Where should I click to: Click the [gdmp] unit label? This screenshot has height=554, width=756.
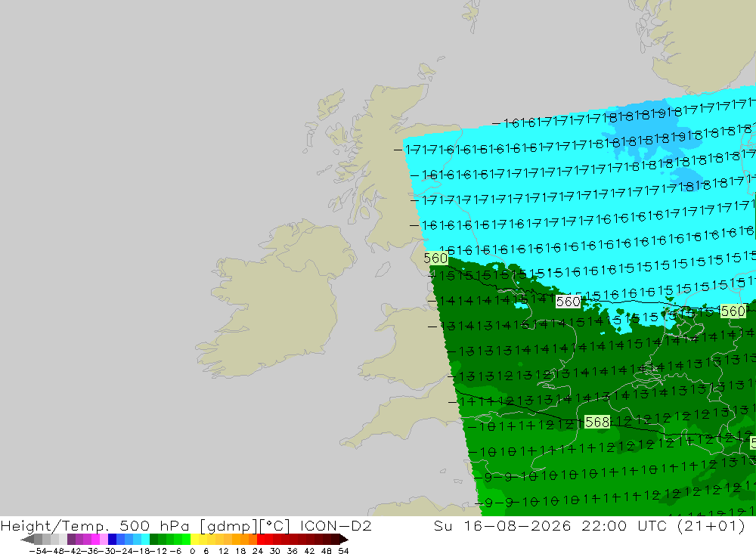228,526
